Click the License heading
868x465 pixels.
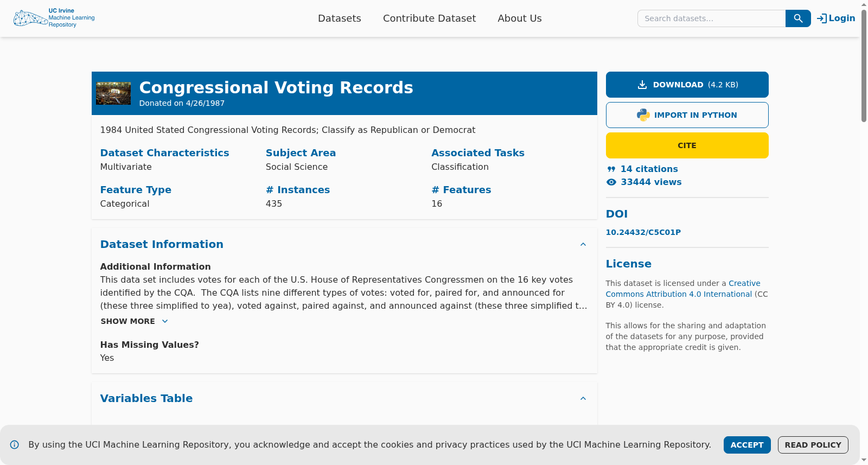(629, 264)
